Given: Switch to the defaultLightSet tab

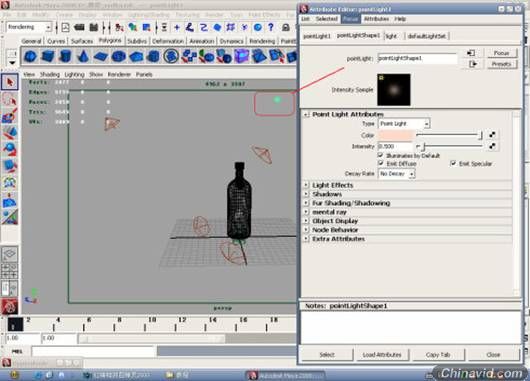Looking at the screenshot, I should tap(427, 36).
